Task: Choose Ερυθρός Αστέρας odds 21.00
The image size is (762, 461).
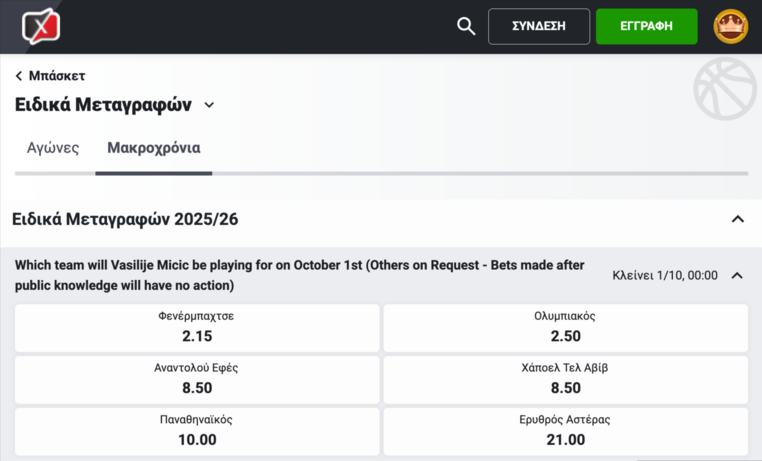Action: 566,431
